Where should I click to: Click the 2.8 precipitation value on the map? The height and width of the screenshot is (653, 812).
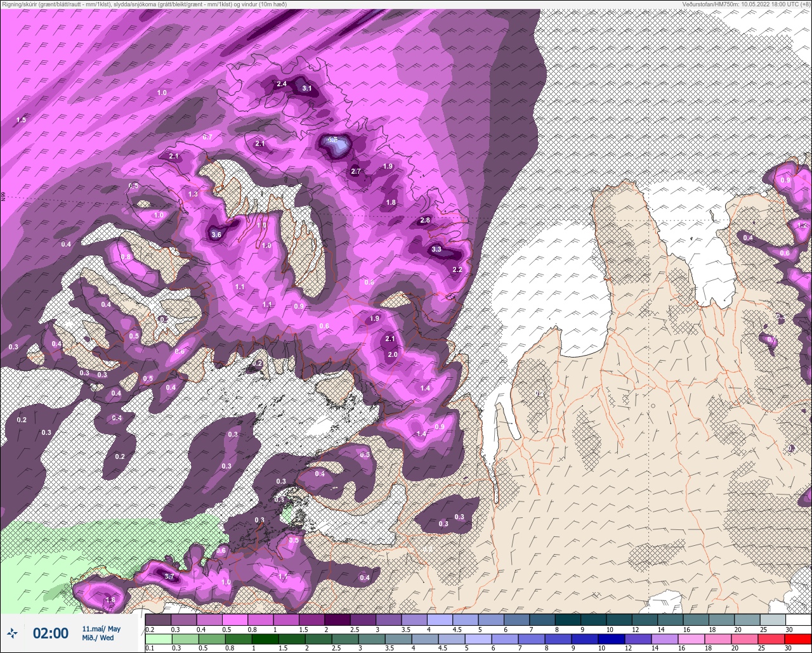pos(425,220)
